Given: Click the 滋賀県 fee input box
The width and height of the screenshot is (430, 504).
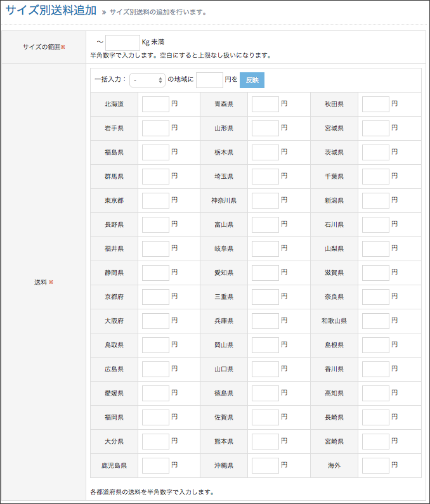Looking at the screenshot, I should [x=375, y=273].
